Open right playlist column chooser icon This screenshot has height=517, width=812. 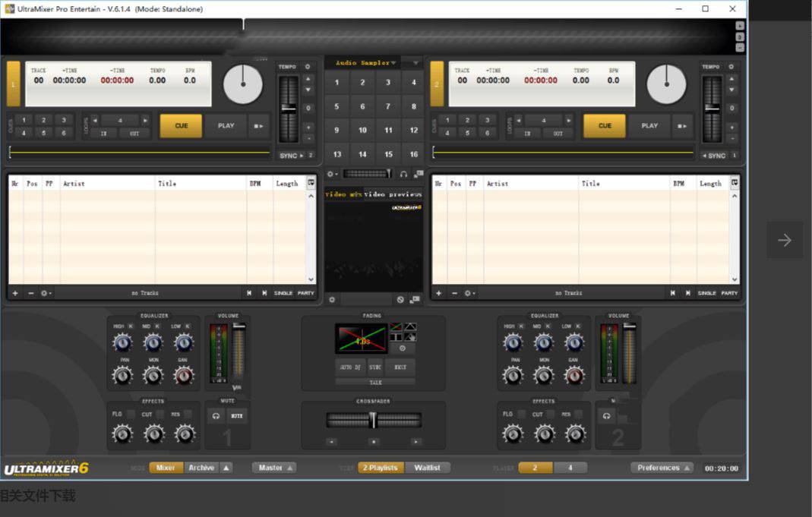click(x=735, y=183)
